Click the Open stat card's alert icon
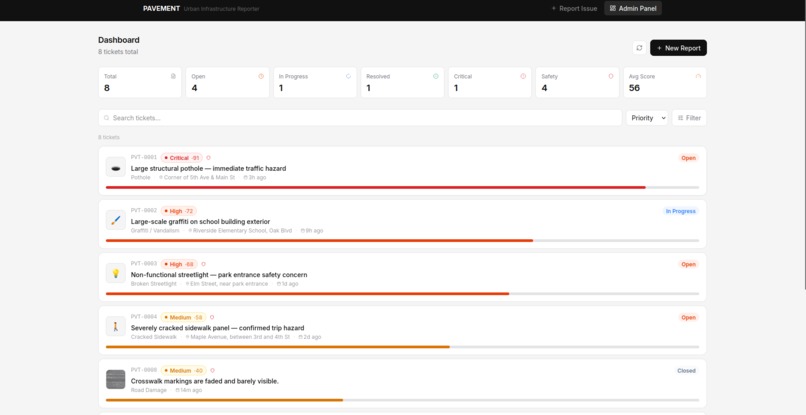The width and height of the screenshot is (806, 415). 261,76
